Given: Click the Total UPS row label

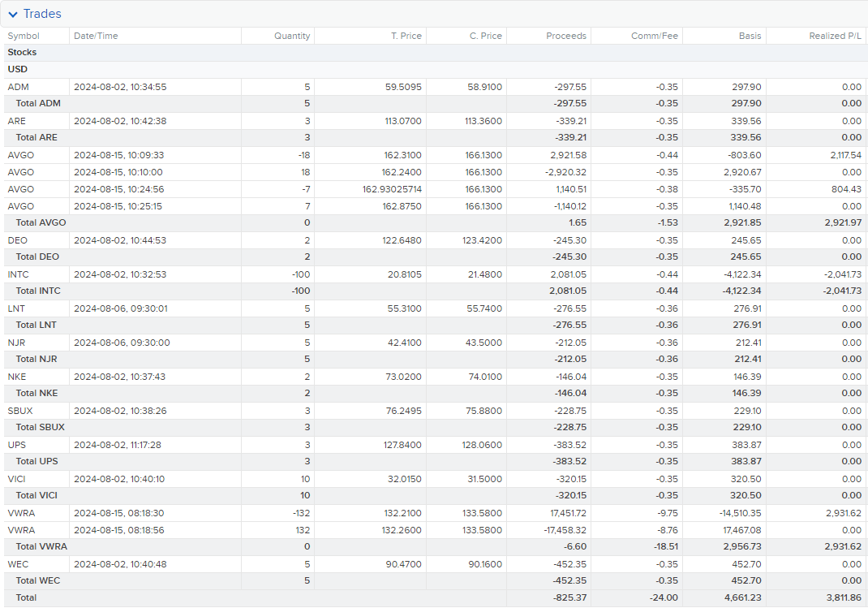Looking at the screenshot, I should click(x=37, y=461).
